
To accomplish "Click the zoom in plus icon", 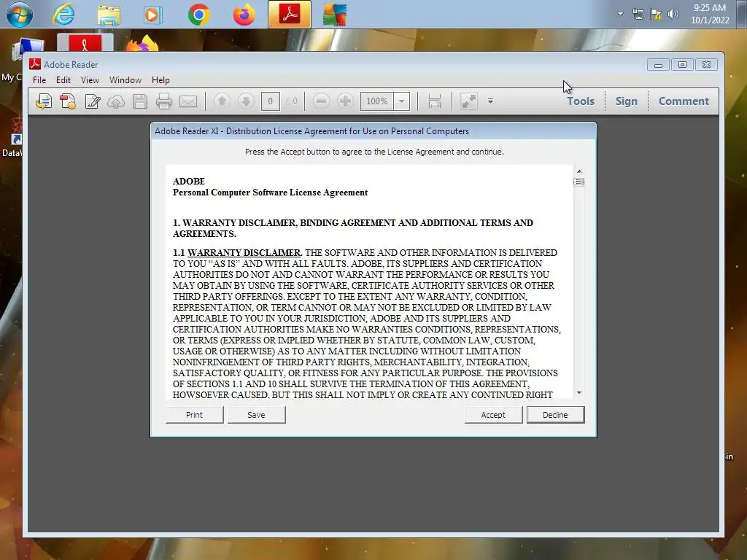I will pyautogui.click(x=345, y=101).
